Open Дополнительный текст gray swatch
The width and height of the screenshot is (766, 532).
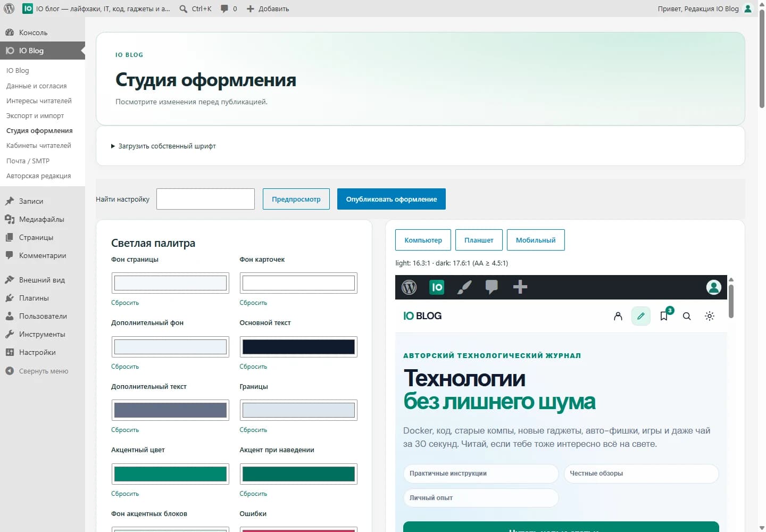click(170, 410)
